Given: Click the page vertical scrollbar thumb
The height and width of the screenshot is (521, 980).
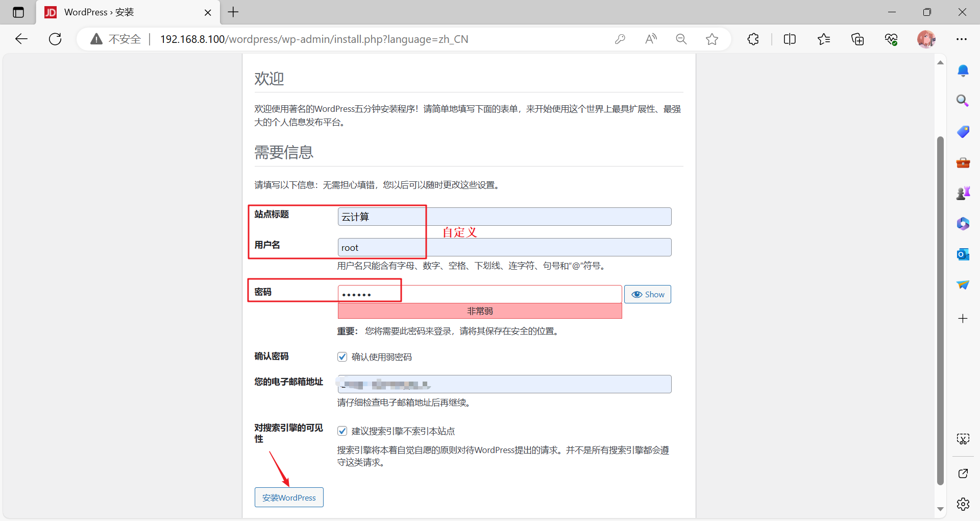Looking at the screenshot, I should point(940,311).
